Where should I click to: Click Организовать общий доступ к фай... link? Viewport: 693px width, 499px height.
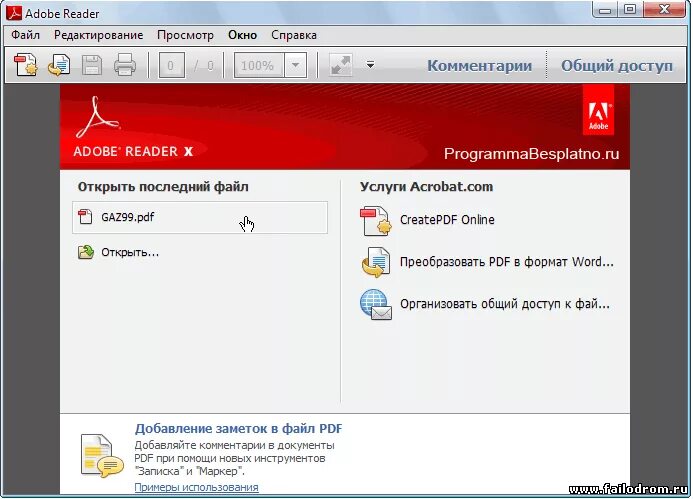[505, 304]
